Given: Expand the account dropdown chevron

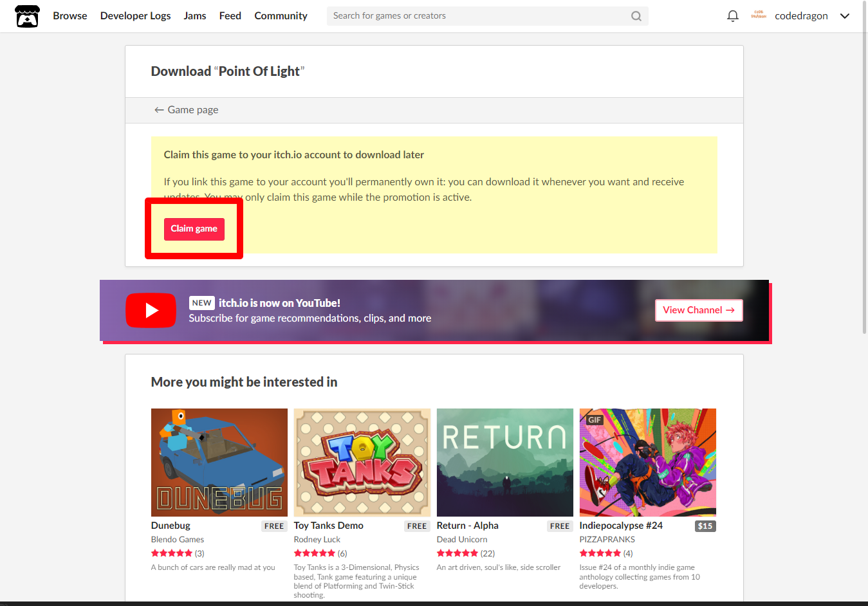Looking at the screenshot, I should pos(845,16).
